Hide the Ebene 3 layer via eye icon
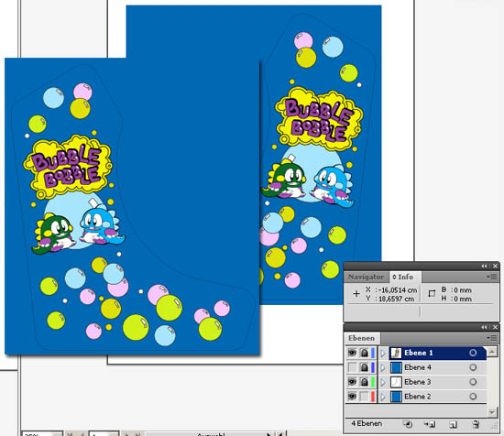Screen dimensions: 504x436 pyautogui.click(x=352, y=382)
